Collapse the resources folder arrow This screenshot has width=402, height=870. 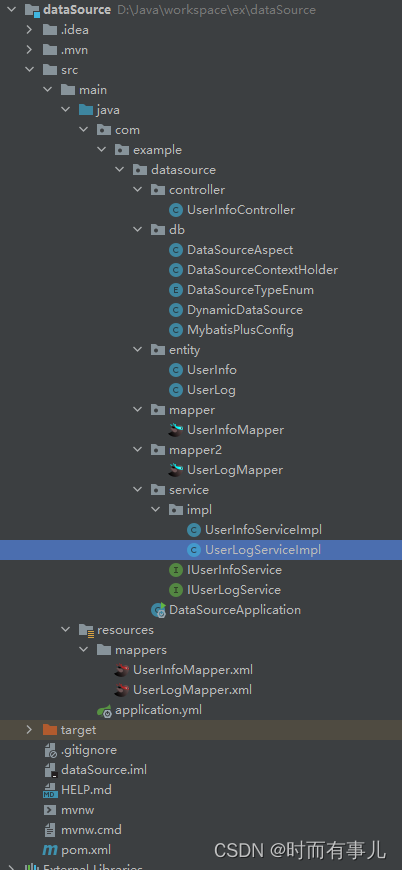[65, 630]
